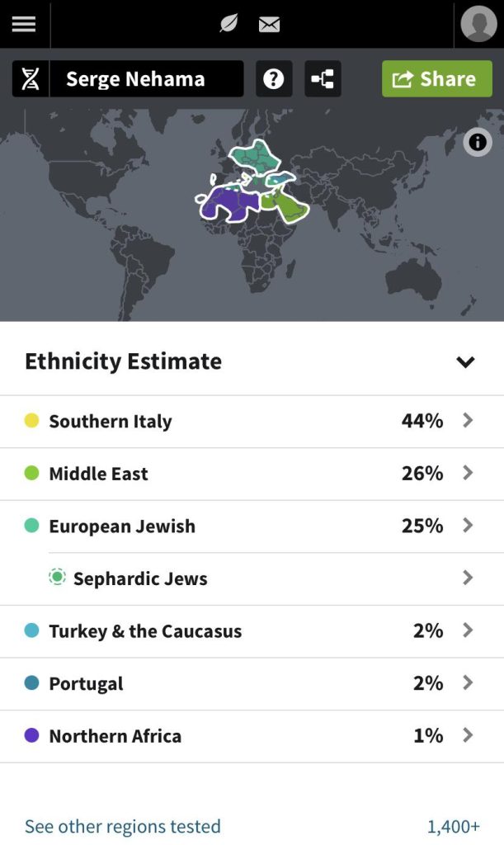Open Turkey & the Caucasus details
Viewport: 504px width, 845px height.
pyautogui.click(x=468, y=630)
